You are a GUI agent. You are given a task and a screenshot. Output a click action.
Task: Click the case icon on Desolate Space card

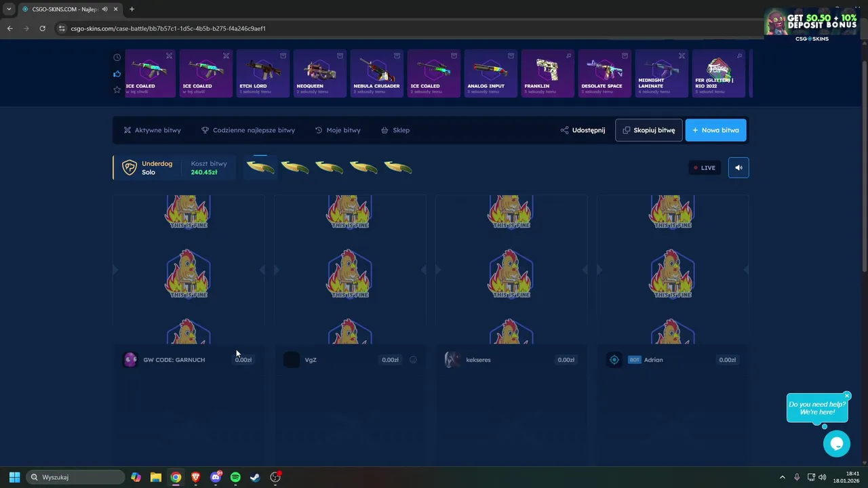625,56
